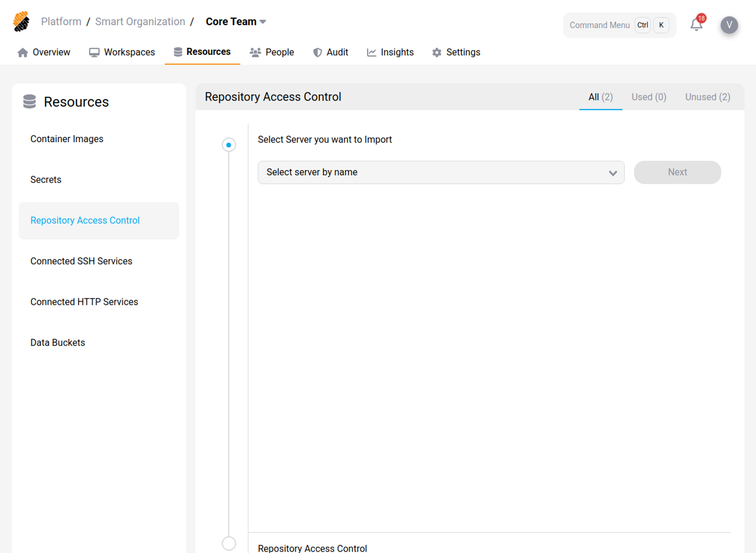Open the user avatar V menu

click(729, 25)
